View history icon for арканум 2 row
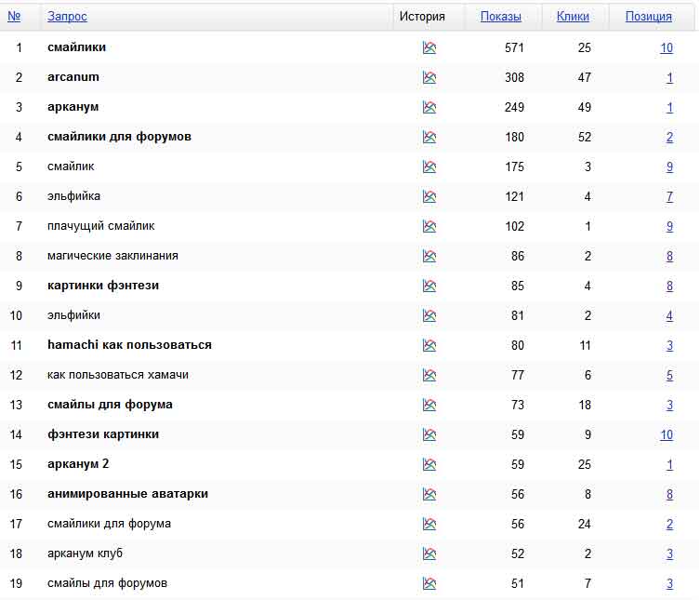 [429, 464]
